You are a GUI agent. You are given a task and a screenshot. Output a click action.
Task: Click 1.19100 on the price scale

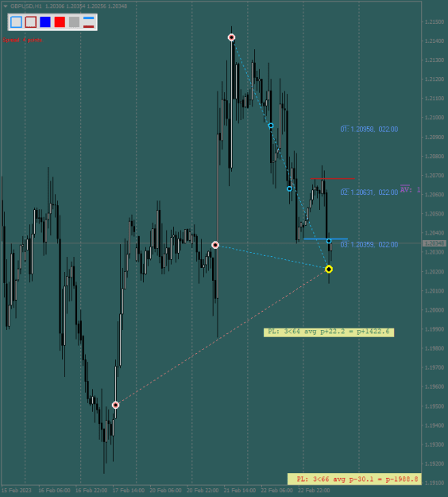(x=434, y=483)
